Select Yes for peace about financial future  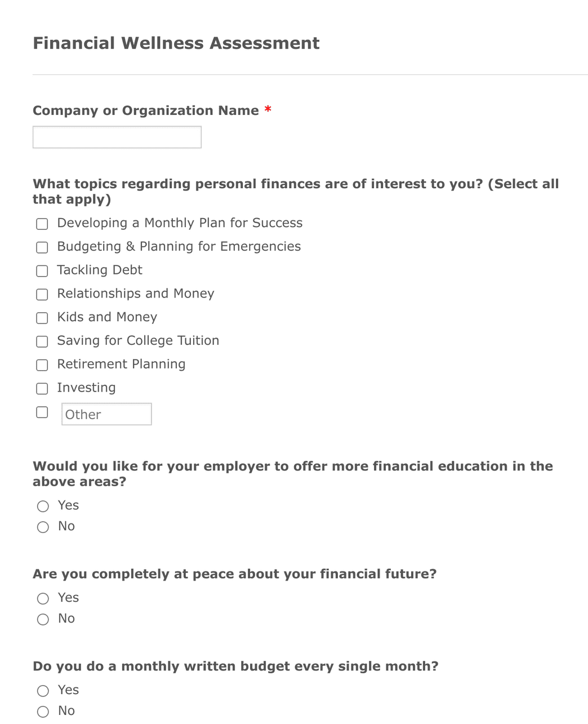(x=43, y=598)
